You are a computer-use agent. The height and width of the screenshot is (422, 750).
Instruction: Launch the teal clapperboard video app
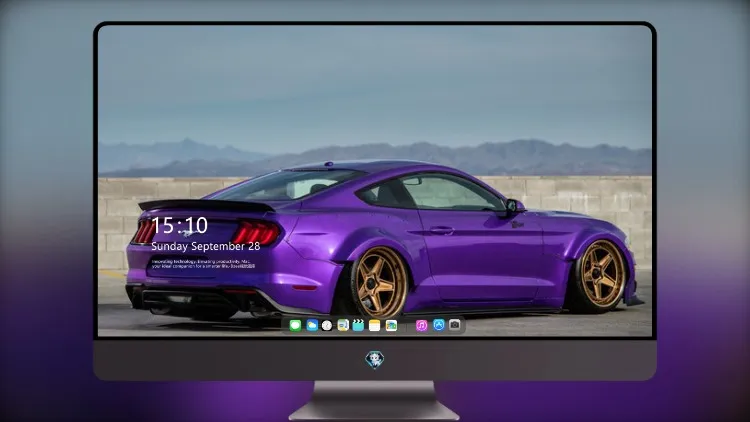point(358,325)
